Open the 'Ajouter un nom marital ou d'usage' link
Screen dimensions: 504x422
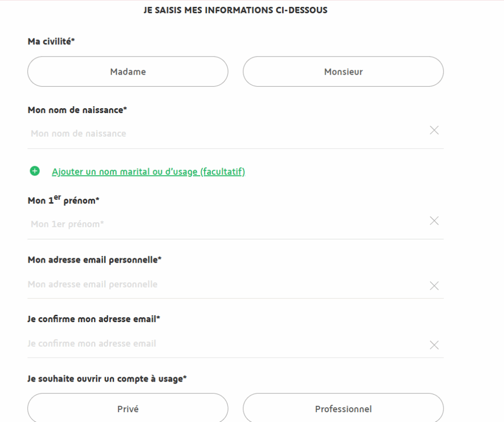[x=148, y=172]
